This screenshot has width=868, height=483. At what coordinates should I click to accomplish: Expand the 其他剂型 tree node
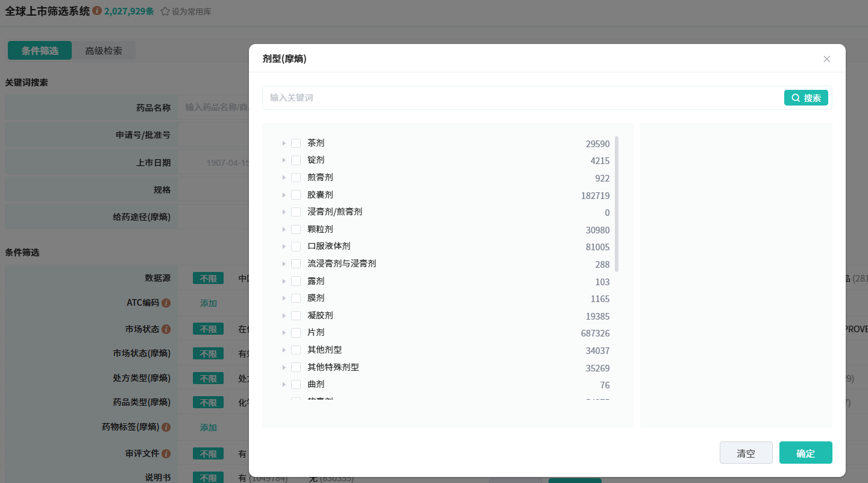tap(284, 350)
